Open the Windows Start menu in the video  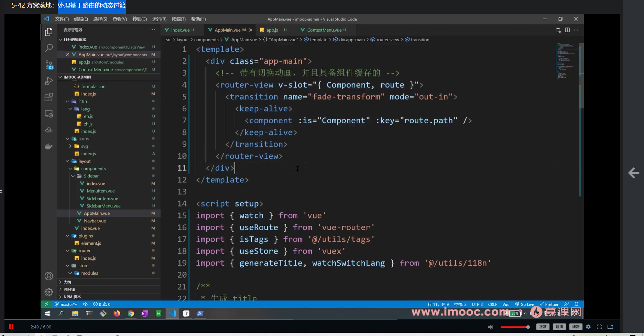point(47,313)
